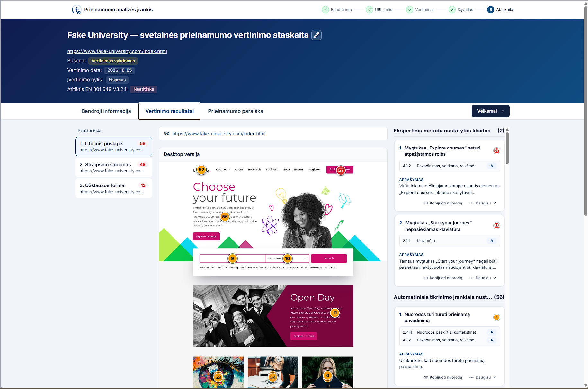The height and width of the screenshot is (389, 588).
Task: Open the fake-university URL in the header
Action: [117, 51]
